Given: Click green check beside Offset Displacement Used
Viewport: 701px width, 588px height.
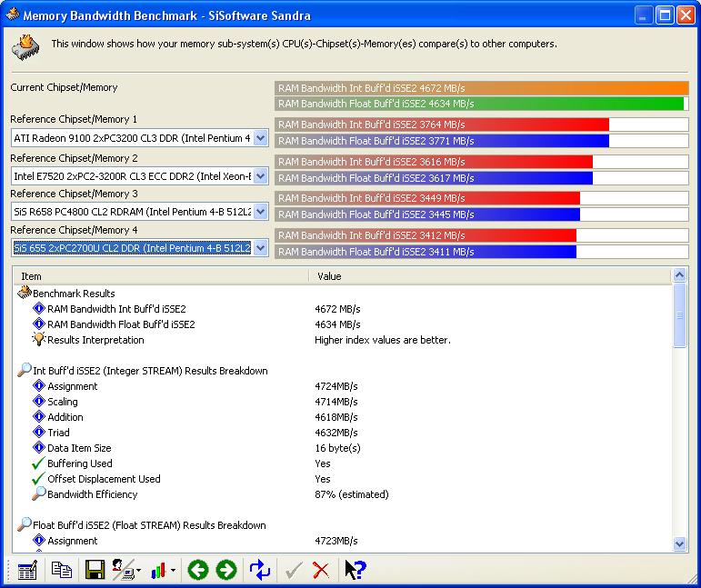Looking at the screenshot, I should 39,479.
